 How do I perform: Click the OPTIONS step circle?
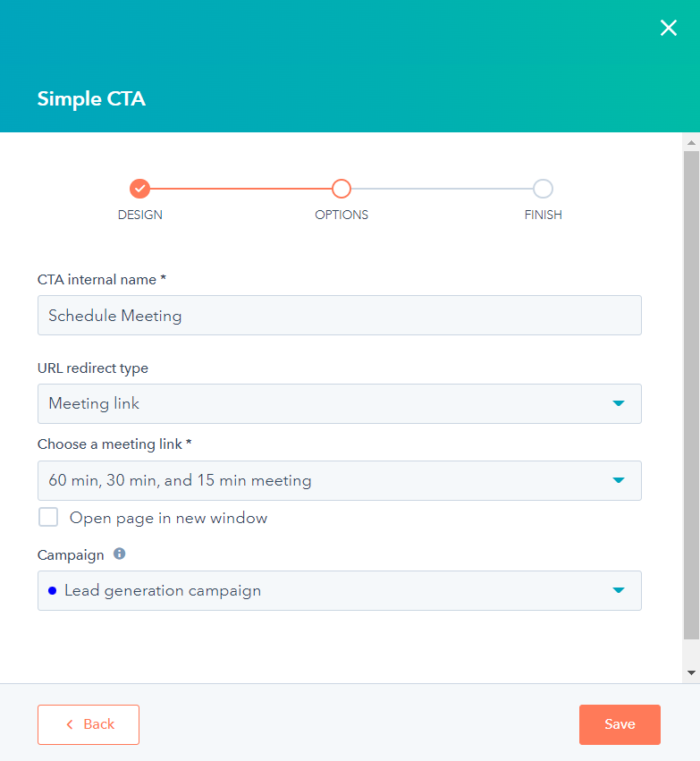point(341,189)
